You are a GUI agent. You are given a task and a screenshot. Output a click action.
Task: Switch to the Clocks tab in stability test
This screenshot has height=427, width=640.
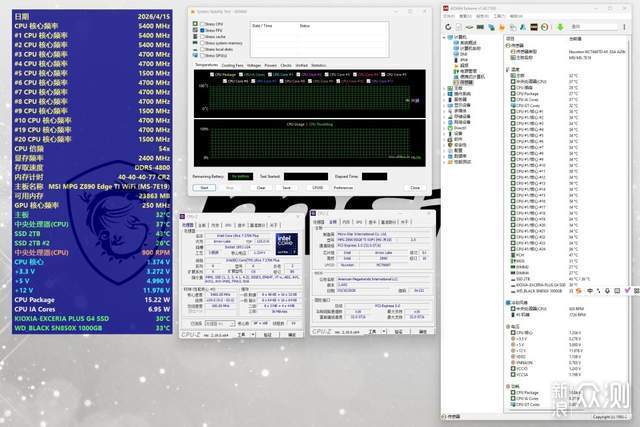click(286, 65)
